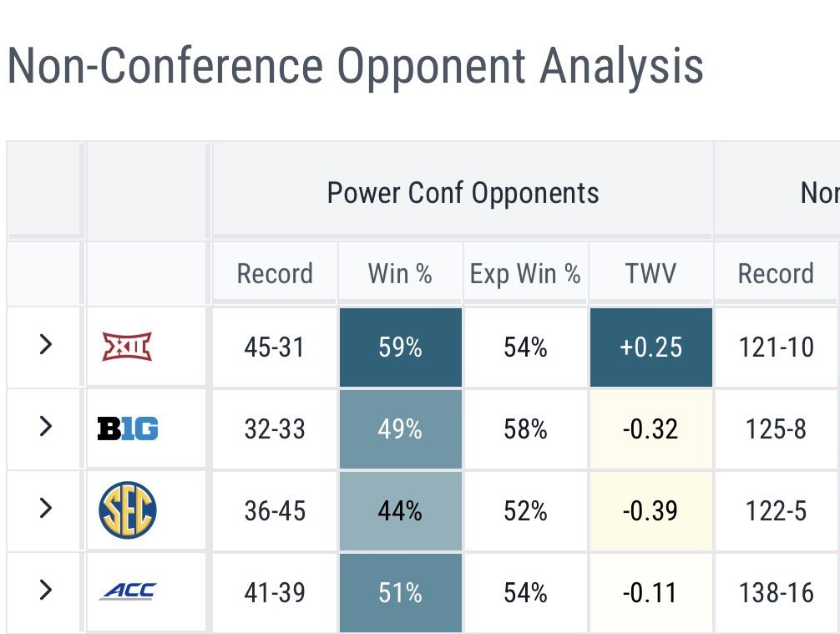840x634 pixels.
Task: Click the SEC conference logo
Action: pyautogui.click(x=127, y=511)
